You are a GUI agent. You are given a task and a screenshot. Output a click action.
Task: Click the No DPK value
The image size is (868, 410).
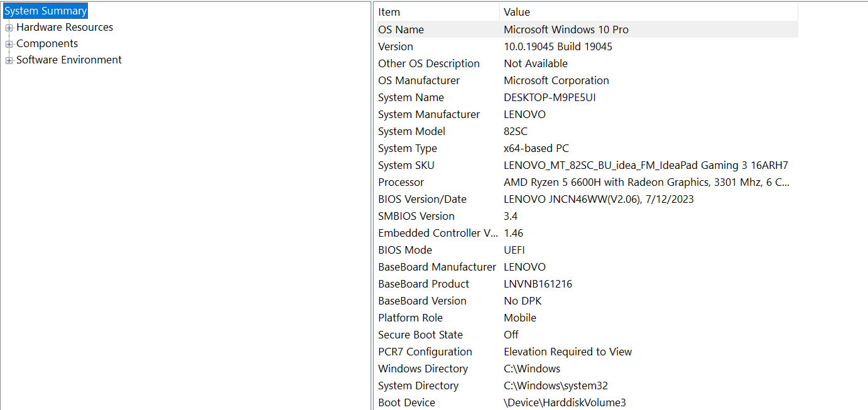(523, 301)
